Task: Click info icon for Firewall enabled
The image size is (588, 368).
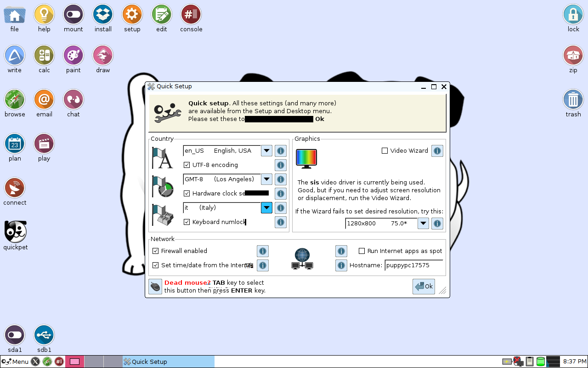Action: pyautogui.click(x=263, y=251)
